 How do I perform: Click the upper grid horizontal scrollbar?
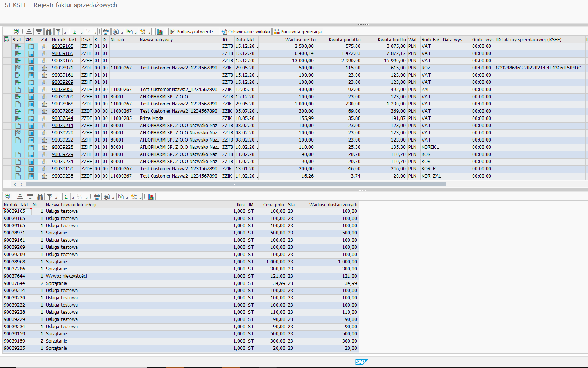(236, 184)
